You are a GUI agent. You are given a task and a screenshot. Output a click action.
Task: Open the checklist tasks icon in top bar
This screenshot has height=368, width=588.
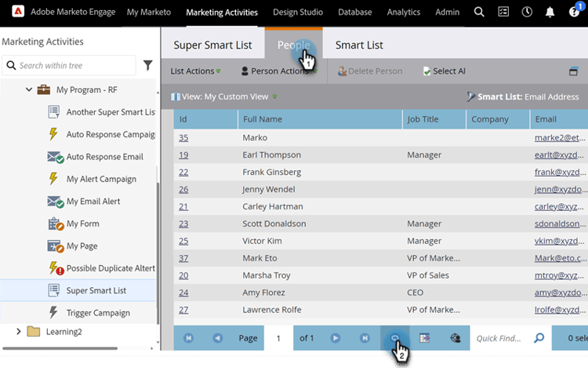pos(503,12)
